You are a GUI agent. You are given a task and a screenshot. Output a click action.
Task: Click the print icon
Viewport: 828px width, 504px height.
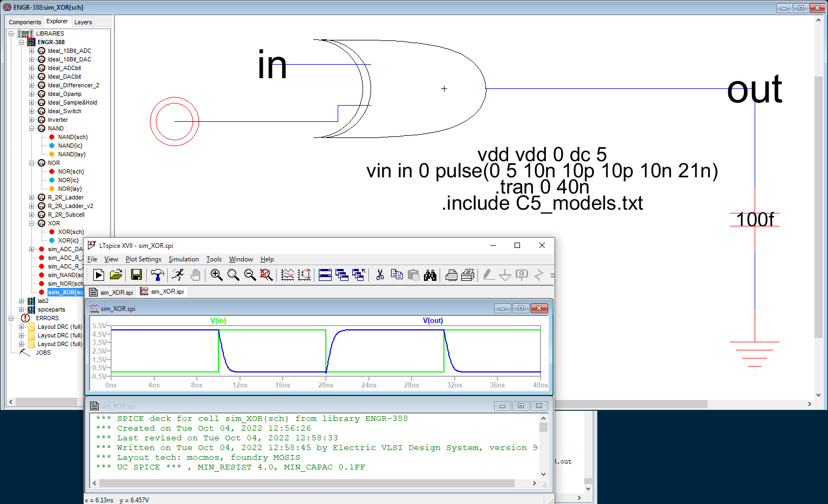[468, 275]
